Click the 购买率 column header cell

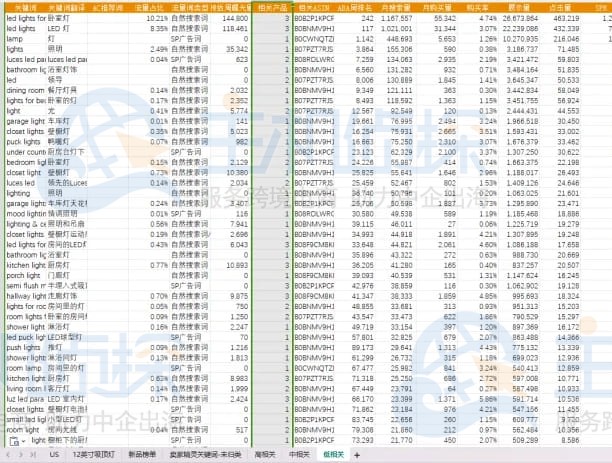click(478, 7)
